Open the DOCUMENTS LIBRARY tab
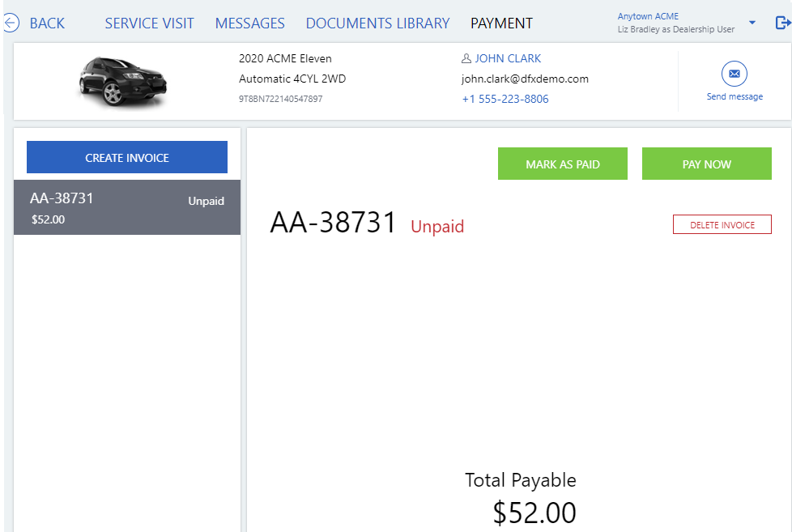 (377, 23)
